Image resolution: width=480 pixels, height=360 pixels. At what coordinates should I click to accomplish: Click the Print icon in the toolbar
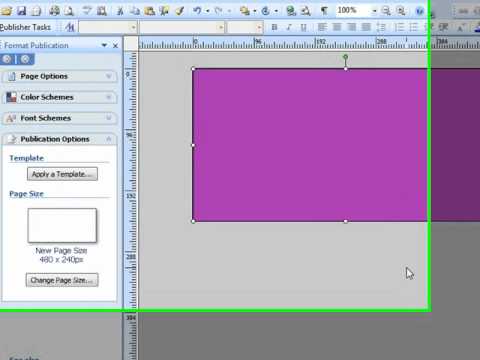tap(54, 11)
